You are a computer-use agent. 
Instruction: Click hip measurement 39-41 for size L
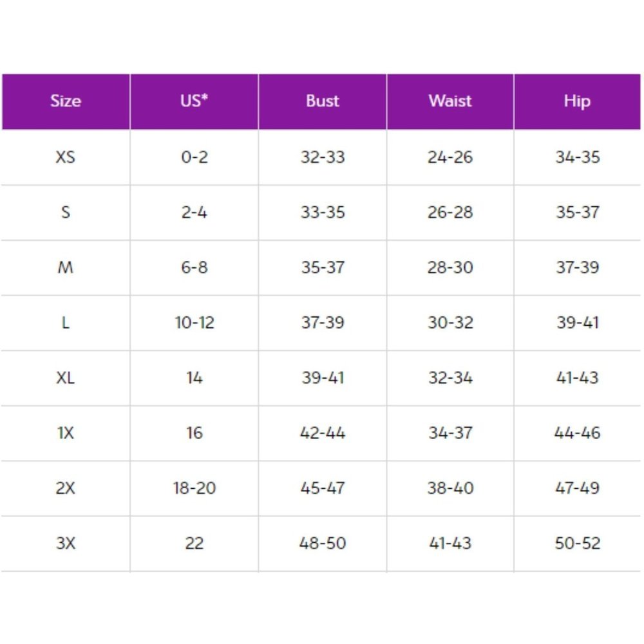tap(577, 323)
